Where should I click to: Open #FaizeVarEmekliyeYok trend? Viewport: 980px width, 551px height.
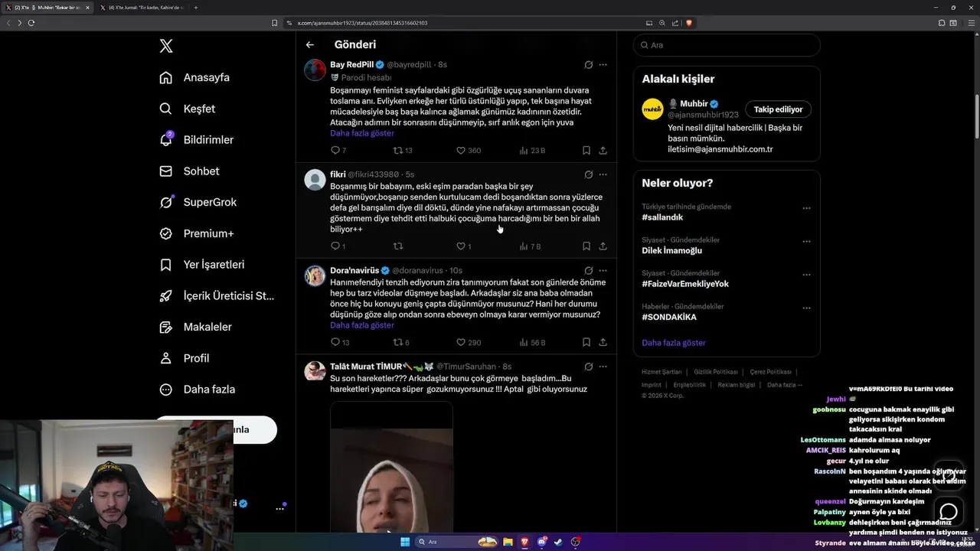click(x=685, y=284)
